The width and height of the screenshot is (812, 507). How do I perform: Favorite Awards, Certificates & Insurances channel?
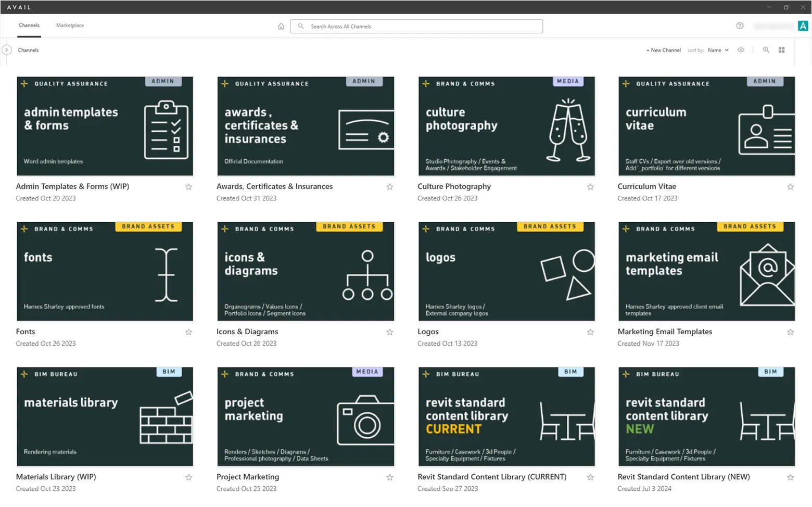coord(390,187)
